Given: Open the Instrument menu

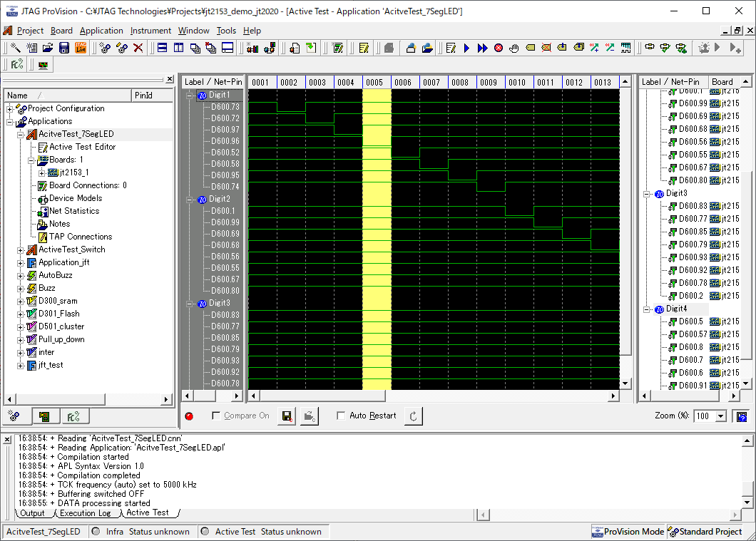Looking at the screenshot, I should (150, 31).
